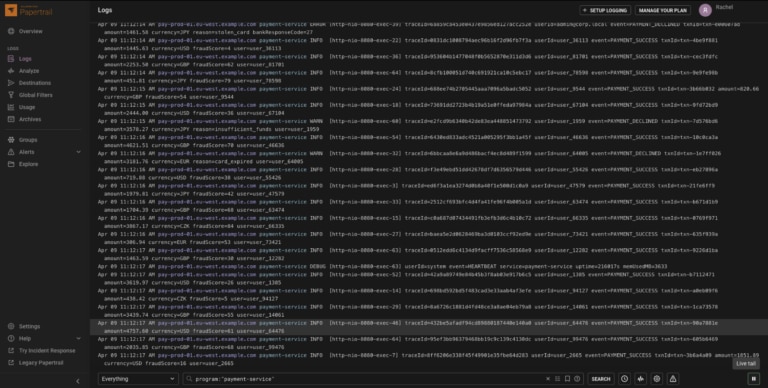Open the Overview page icon

tap(11, 31)
